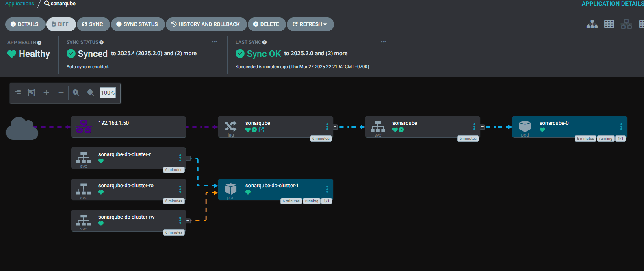Screen dimensions: 644x271
Task: Open the three-dot menu for sonarqube-0 pod
Action: [621, 126]
